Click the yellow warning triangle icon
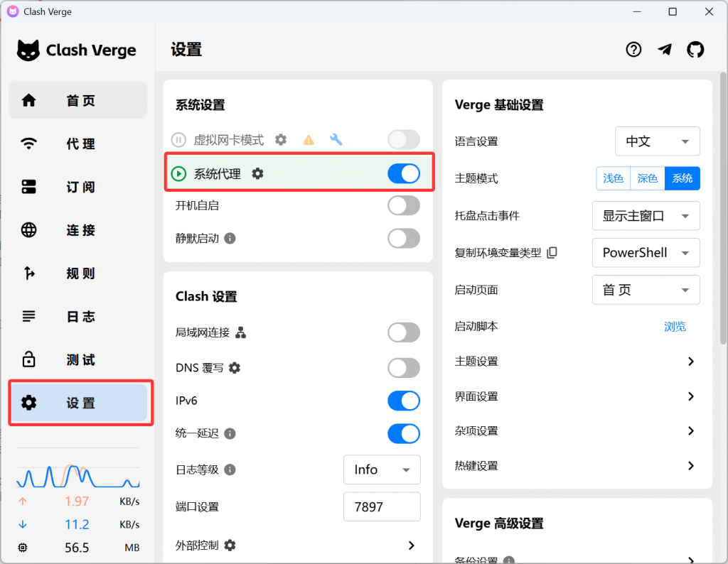 [x=309, y=140]
